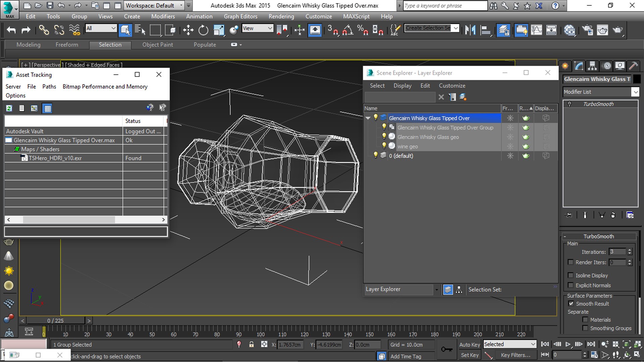Click the Pin Stack icon under modifier stack
This screenshot has height=362, width=644.
tap(569, 215)
